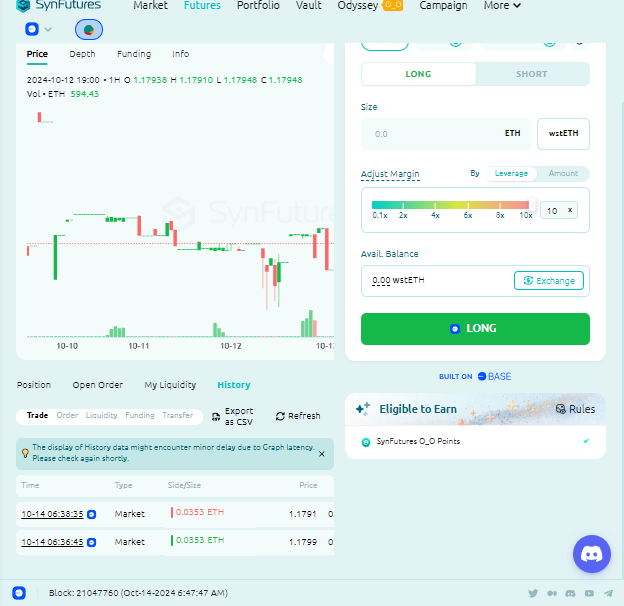
Task: Set leverage slider to the 4x mark
Action: click(435, 205)
